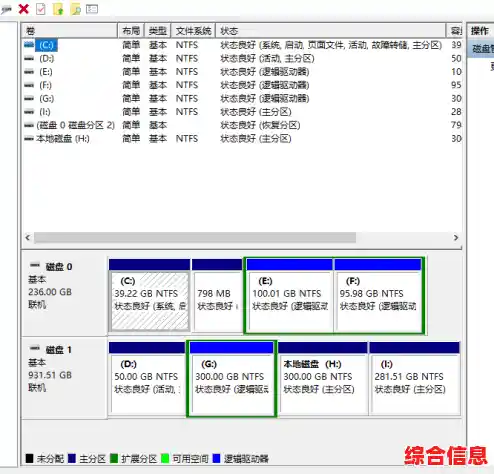Click 简单 layout cell in the (I:) row
Viewport: 494px width, 474px height.
pyautogui.click(x=131, y=112)
